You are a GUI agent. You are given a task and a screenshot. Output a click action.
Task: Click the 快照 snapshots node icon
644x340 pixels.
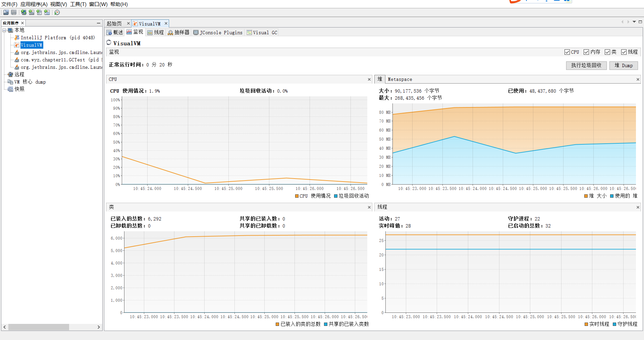pyautogui.click(x=10, y=89)
